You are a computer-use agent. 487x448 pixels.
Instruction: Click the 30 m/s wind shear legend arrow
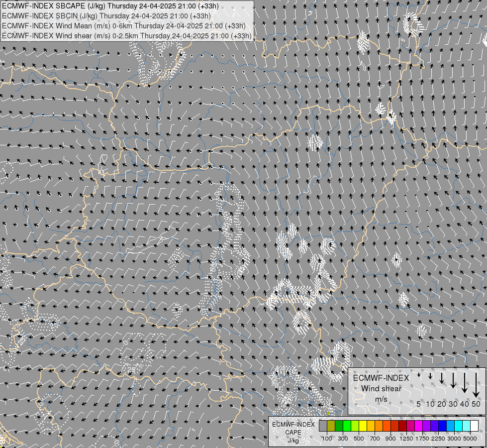453,380
